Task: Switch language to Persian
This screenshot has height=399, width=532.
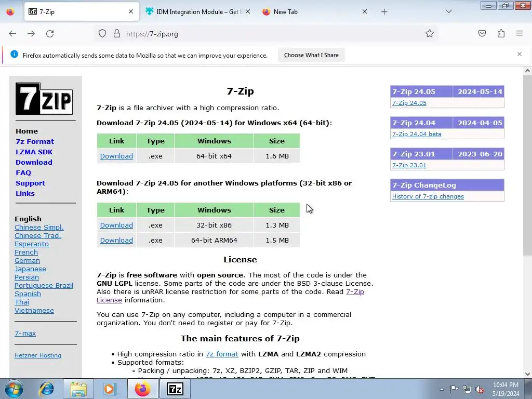Action: pos(26,277)
